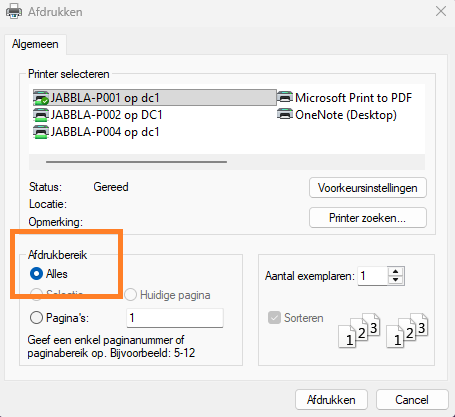The width and height of the screenshot is (455, 417).
Task: Click the second collated pages stack illustration
Action: coord(407,330)
